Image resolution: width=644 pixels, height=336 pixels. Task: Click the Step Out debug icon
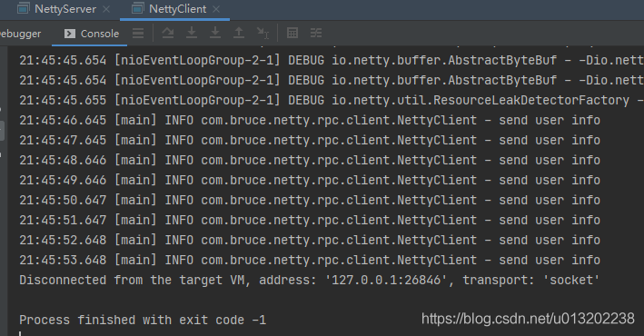pyautogui.click(x=239, y=34)
